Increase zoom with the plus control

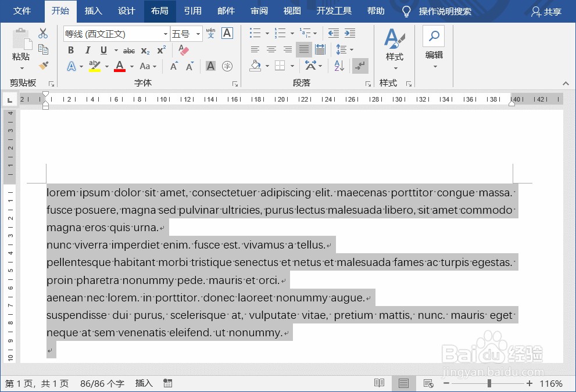[x=529, y=383]
